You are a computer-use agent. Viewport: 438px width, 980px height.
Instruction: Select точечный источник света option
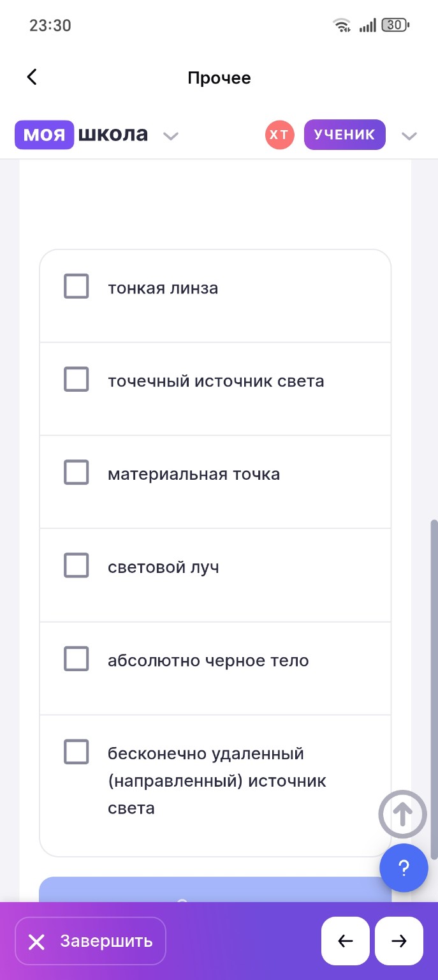[76, 379]
